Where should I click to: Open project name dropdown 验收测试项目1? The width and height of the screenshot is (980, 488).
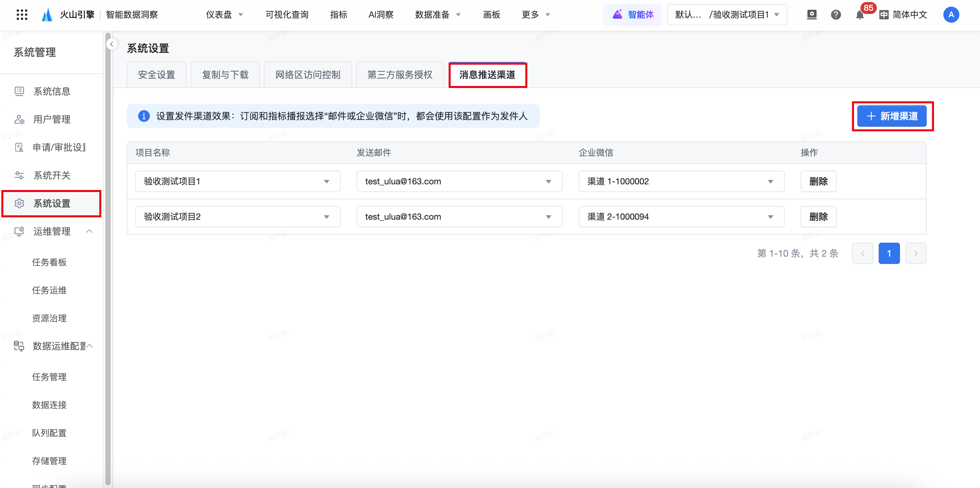[237, 181]
